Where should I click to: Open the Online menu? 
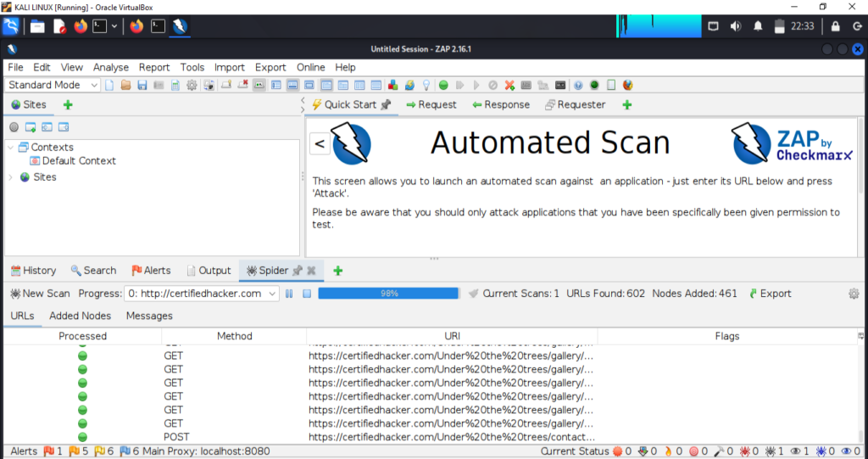tap(310, 67)
